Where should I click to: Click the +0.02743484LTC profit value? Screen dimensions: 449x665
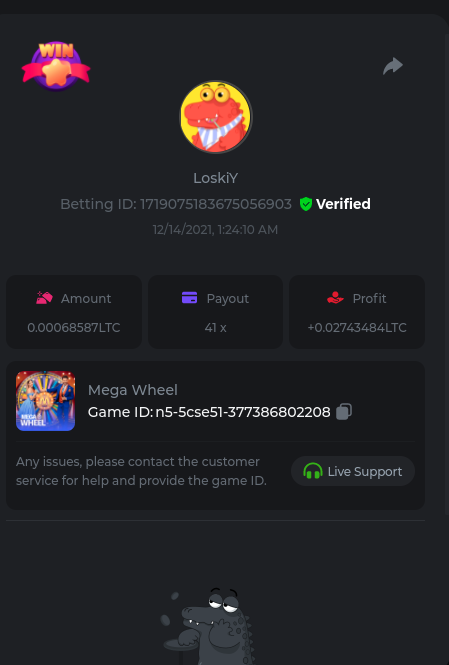click(x=357, y=327)
